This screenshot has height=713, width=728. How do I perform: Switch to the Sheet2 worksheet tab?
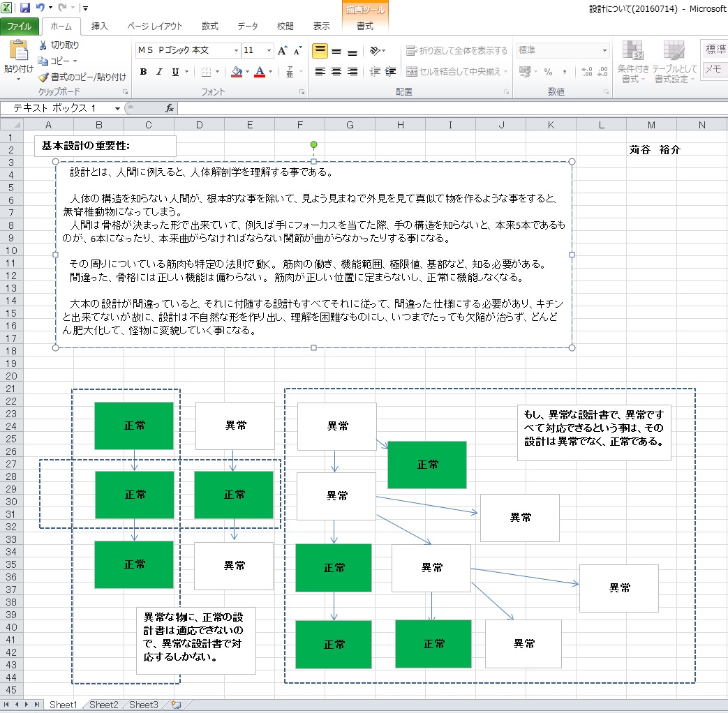coord(103,705)
